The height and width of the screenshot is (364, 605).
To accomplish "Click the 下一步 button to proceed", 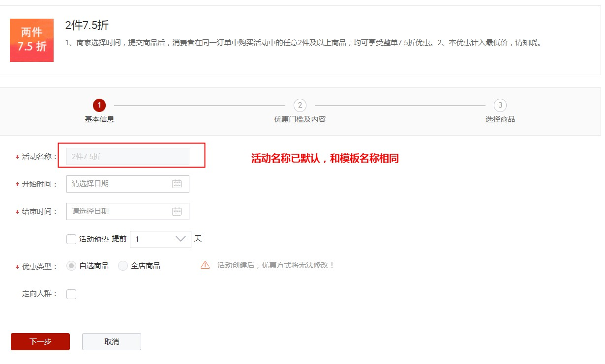I will 40,341.
